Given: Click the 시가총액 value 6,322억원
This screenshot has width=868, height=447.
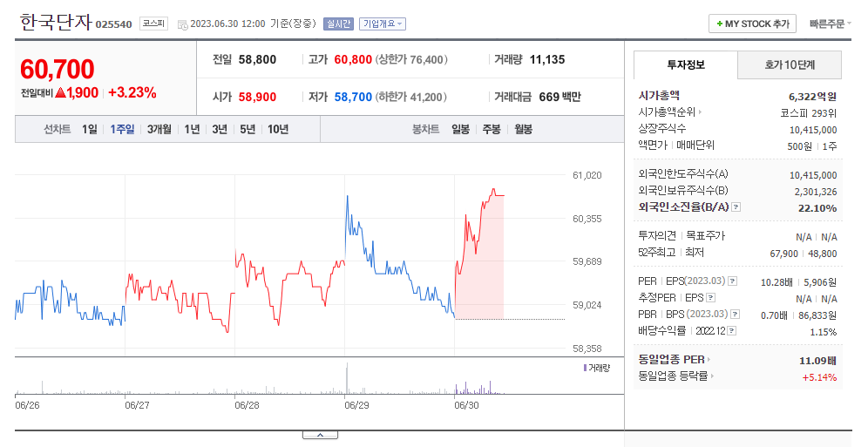Looking at the screenshot, I should tap(812, 96).
